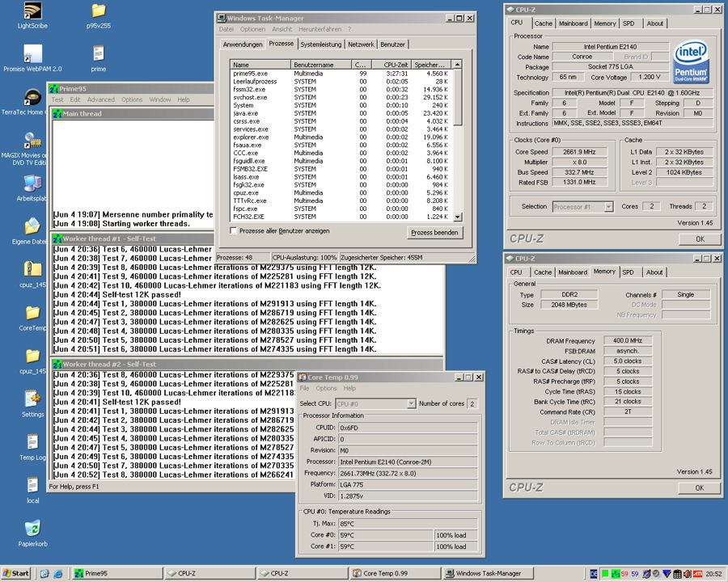The image size is (728, 582).
Task: Click the Core Temp 0.99 taskbar button
Action: 395,574
